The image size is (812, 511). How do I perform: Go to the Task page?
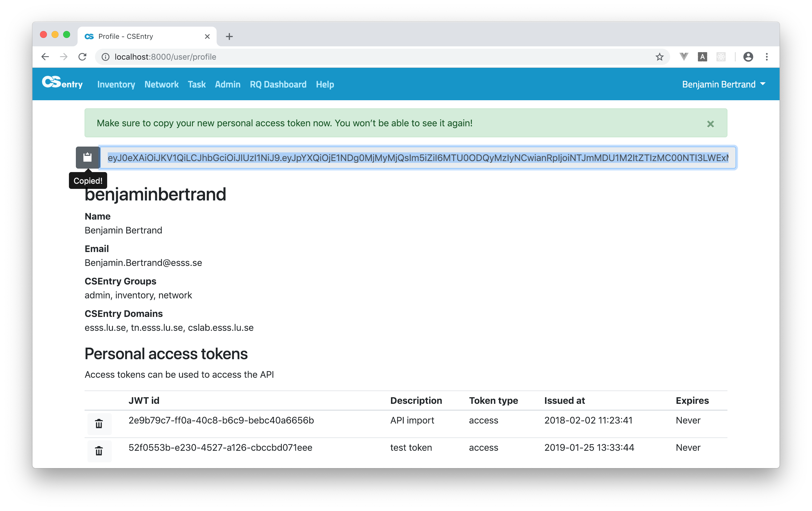tap(197, 84)
